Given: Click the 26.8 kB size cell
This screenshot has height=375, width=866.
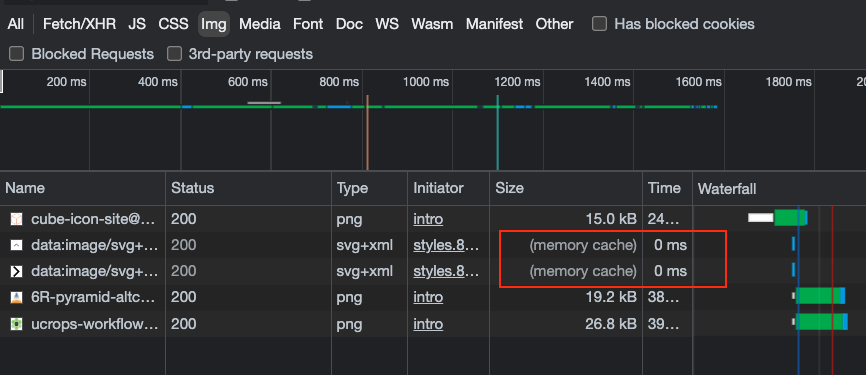Looking at the screenshot, I should 611,324.
